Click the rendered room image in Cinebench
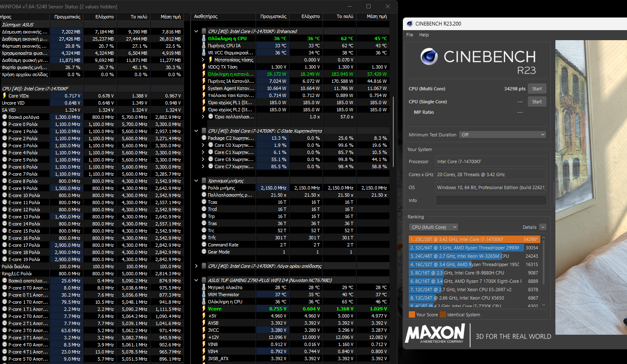This screenshot has width=627, height=364. point(591,187)
